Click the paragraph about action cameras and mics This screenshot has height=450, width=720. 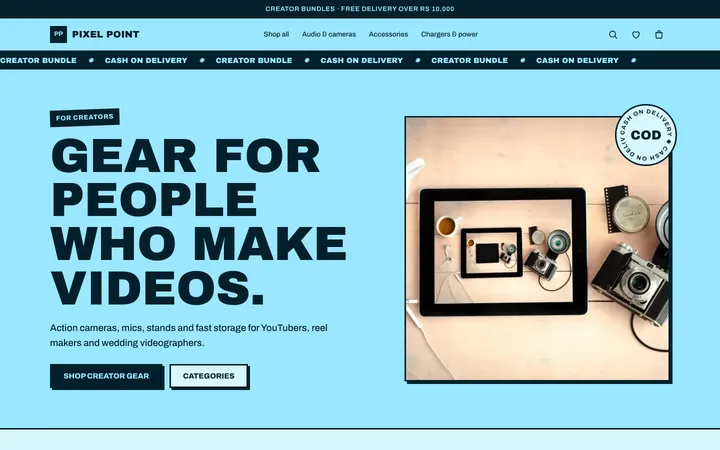tap(189, 335)
